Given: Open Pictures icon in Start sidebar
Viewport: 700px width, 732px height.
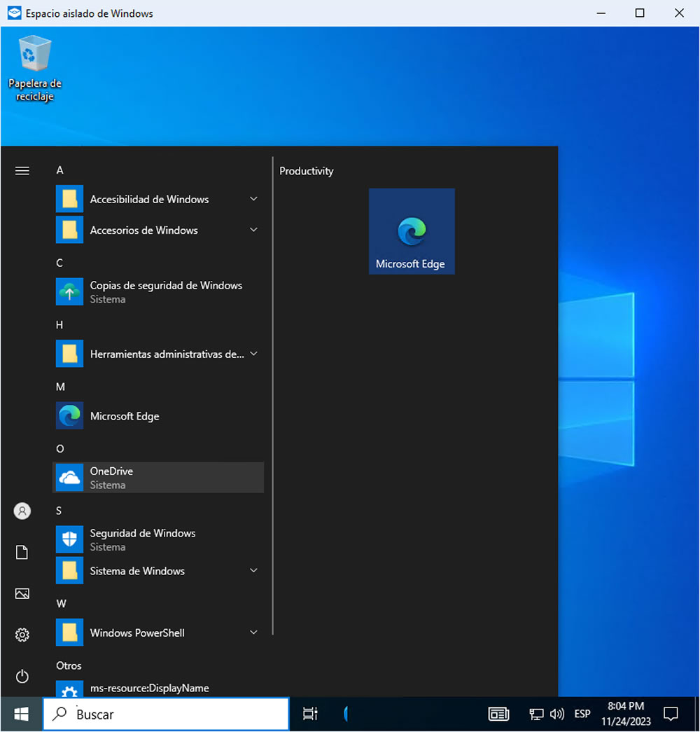Looking at the screenshot, I should point(22,593).
